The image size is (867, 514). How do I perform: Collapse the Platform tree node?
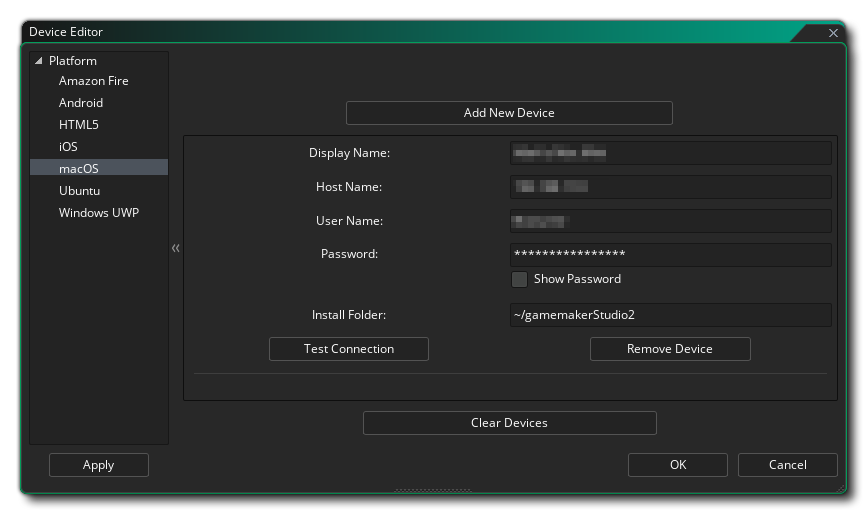(x=39, y=61)
